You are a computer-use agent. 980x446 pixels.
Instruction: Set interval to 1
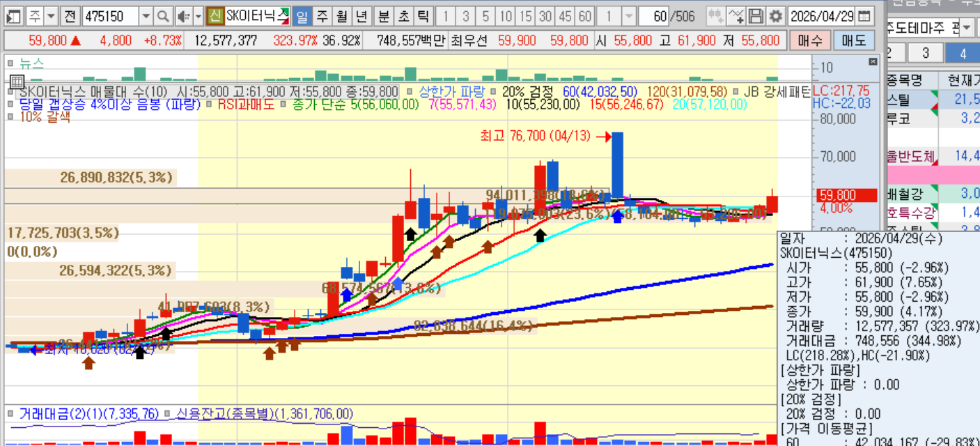point(446,15)
